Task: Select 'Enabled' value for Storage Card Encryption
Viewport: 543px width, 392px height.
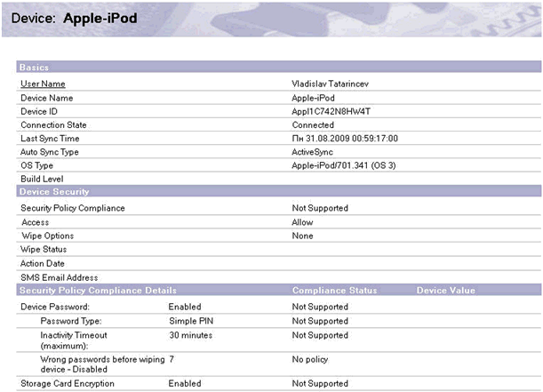Action: pyautogui.click(x=185, y=384)
